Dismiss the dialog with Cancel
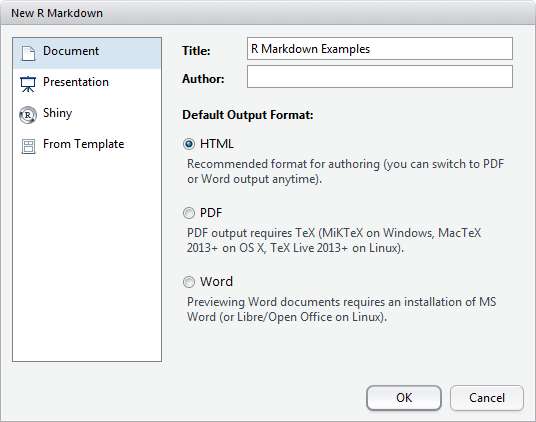Screen dimensions: 536x422 pyautogui.click(x=487, y=398)
